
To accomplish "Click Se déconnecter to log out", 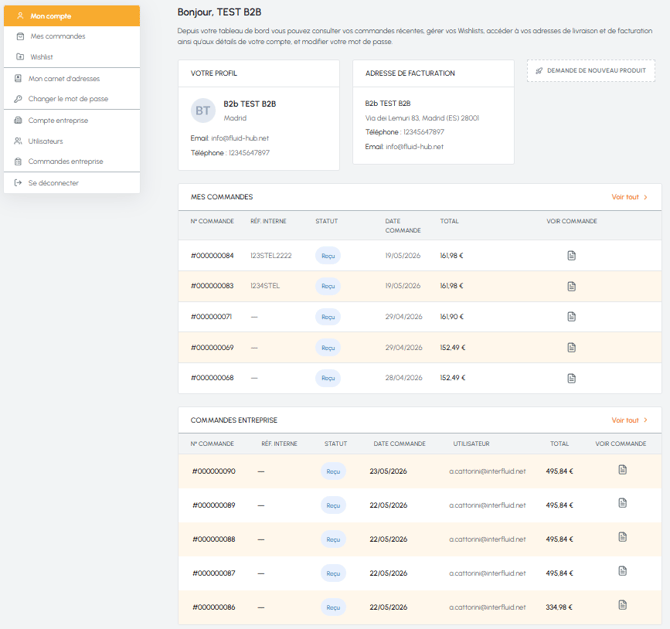I will [72, 183].
